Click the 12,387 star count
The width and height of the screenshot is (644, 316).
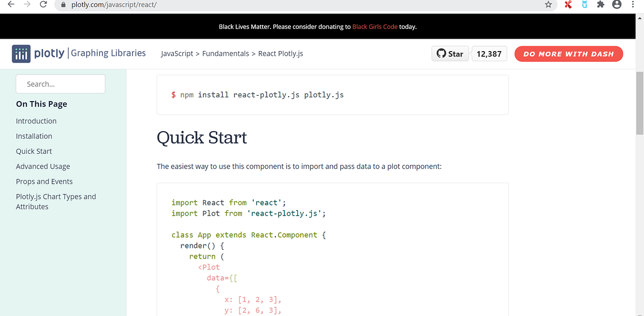click(488, 53)
